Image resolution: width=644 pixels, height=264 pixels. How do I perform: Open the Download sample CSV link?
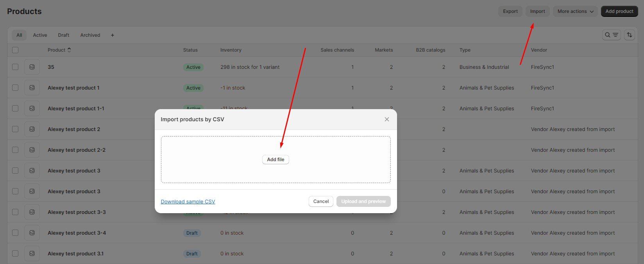coord(188,201)
